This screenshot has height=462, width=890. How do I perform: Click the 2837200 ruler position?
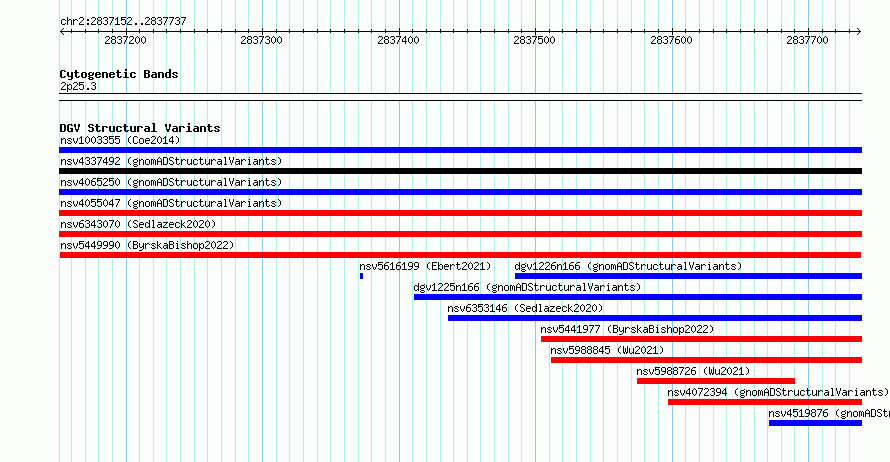(125, 40)
